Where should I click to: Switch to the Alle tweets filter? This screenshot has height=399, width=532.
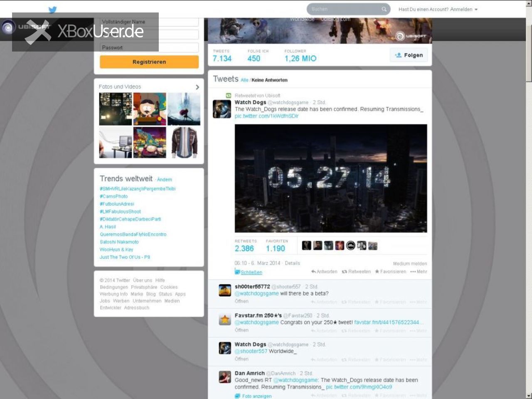[244, 80]
